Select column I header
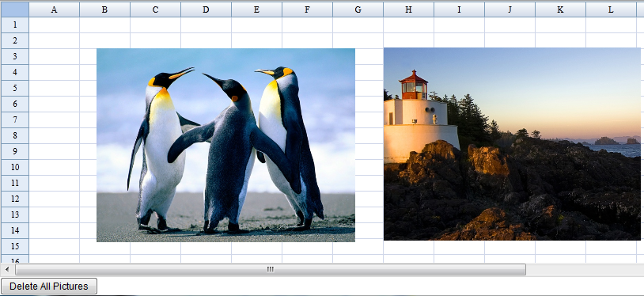The image size is (644, 296). click(459, 9)
